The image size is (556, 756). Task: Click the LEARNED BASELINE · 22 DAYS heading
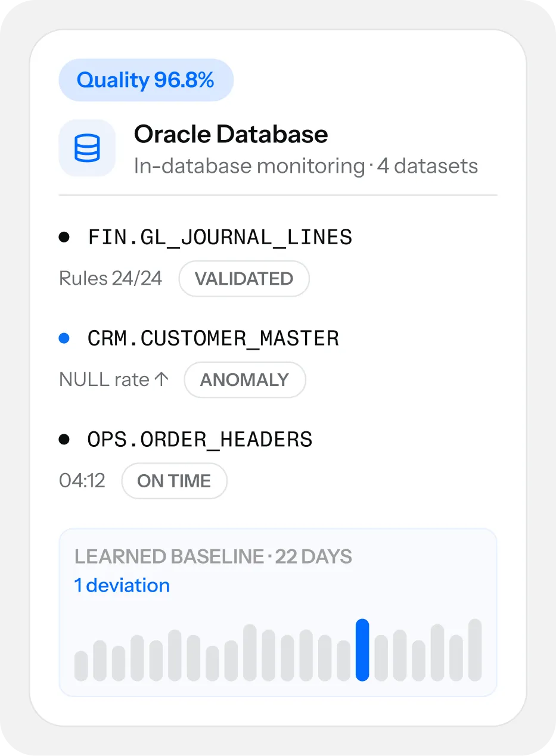click(x=213, y=557)
